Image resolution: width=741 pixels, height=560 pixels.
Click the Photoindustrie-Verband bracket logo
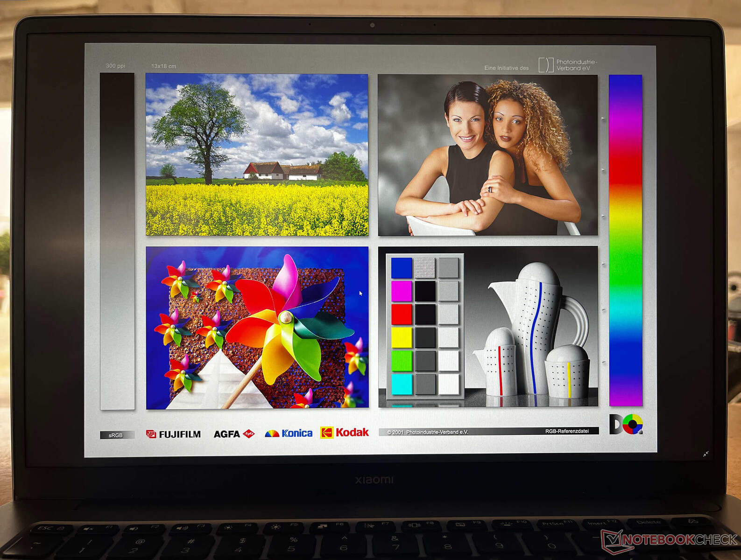point(545,65)
